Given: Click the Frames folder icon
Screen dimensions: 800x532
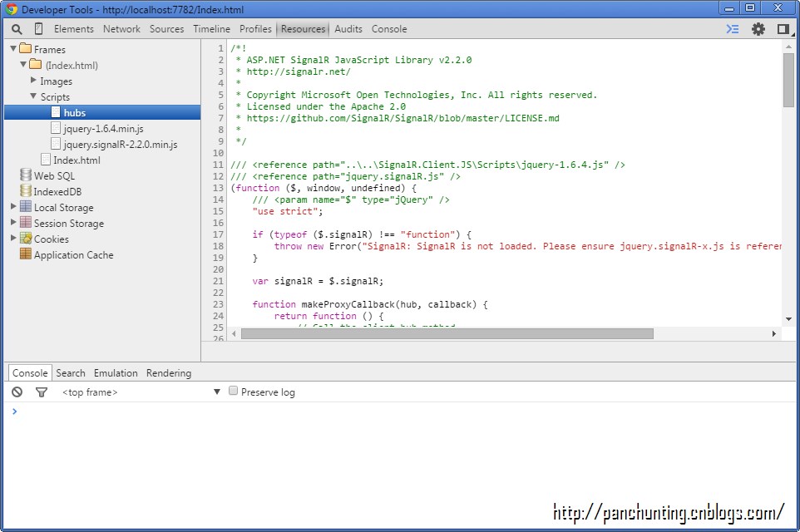Looking at the screenshot, I should tap(26, 48).
